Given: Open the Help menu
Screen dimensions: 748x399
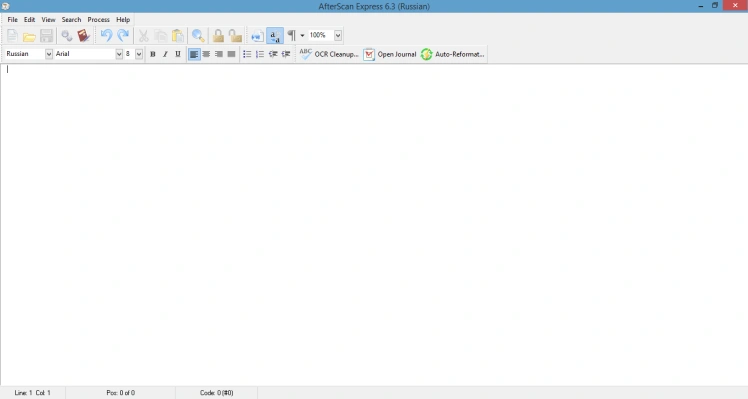Looking at the screenshot, I should [x=123, y=20].
